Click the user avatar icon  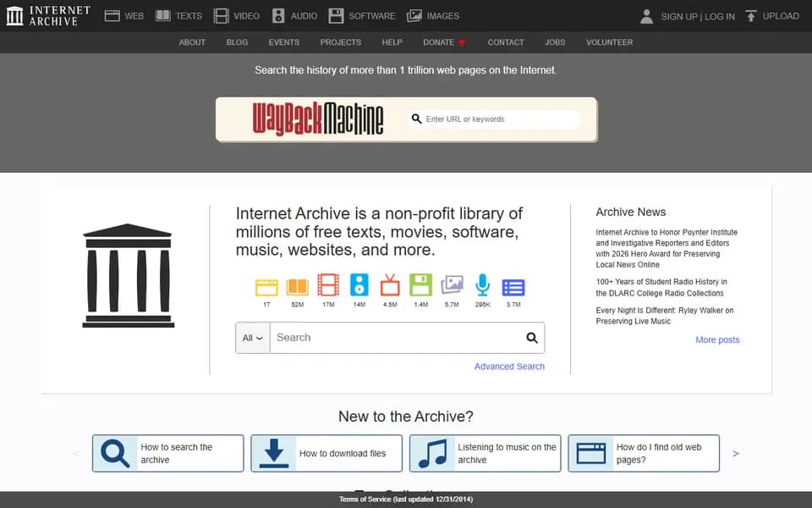646,16
